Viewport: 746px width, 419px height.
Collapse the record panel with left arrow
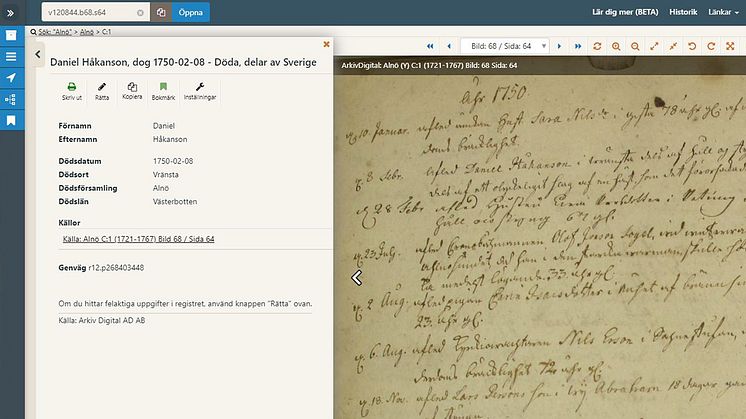(38, 55)
